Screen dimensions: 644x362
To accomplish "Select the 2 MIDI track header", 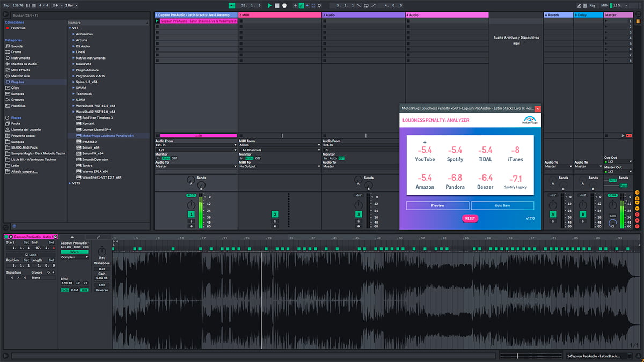I will [x=280, y=15].
